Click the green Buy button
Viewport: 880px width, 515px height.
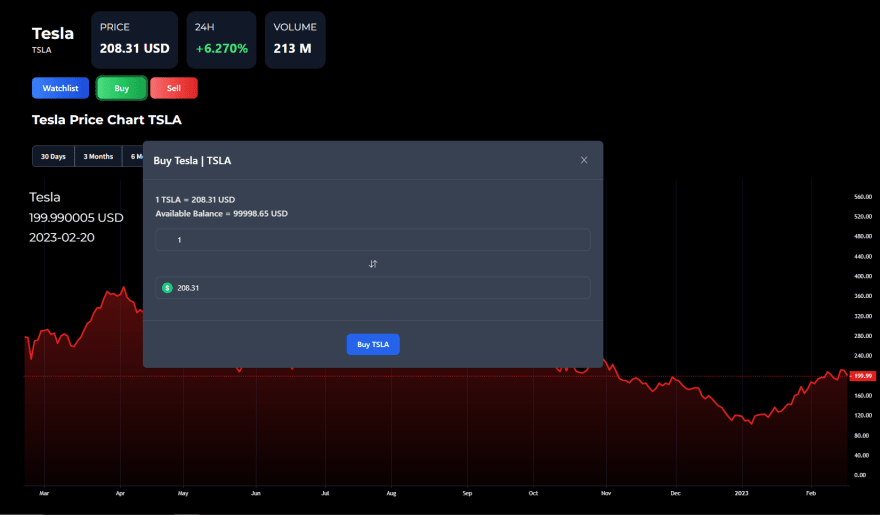121,88
